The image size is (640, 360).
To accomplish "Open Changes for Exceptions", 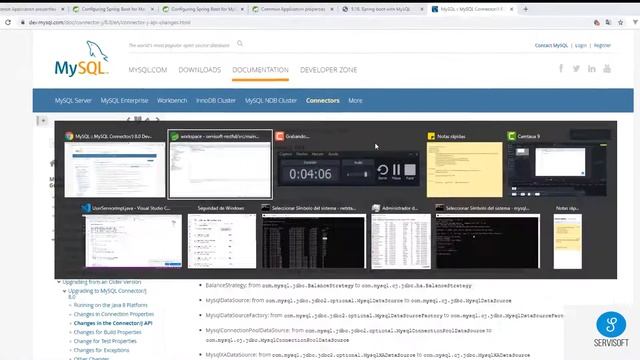I will coord(101,350).
